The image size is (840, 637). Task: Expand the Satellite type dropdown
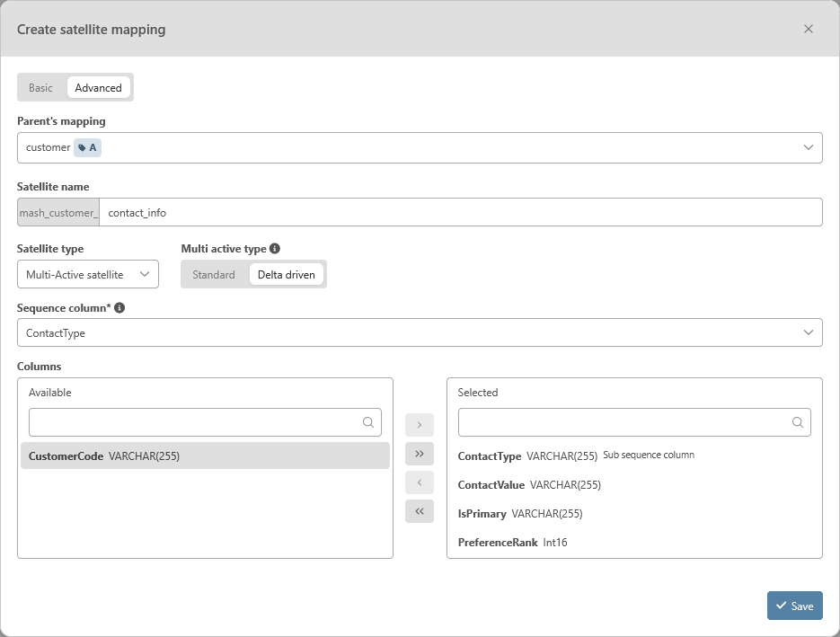(88, 275)
